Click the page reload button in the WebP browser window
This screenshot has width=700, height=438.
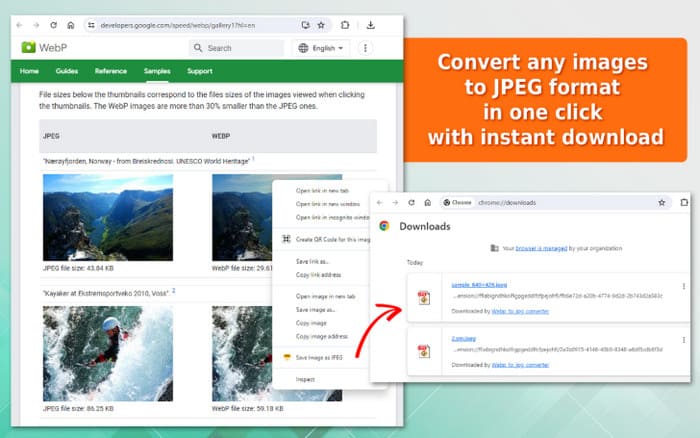point(54,24)
